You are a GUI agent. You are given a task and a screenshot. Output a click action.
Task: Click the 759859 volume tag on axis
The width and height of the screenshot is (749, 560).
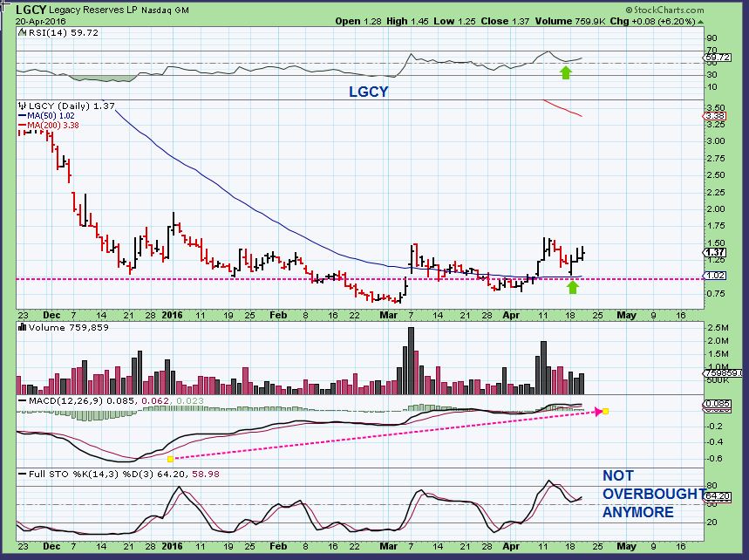click(x=723, y=372)
